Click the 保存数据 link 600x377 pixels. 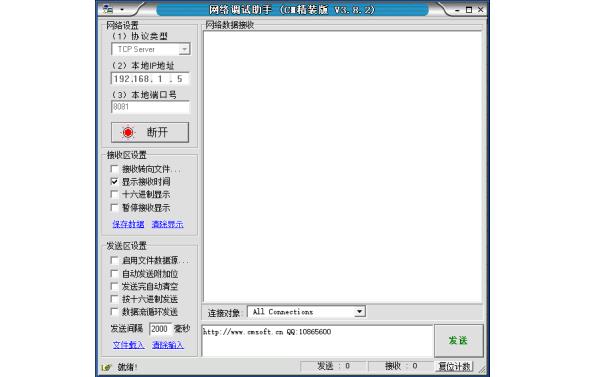tap(129, 224)
